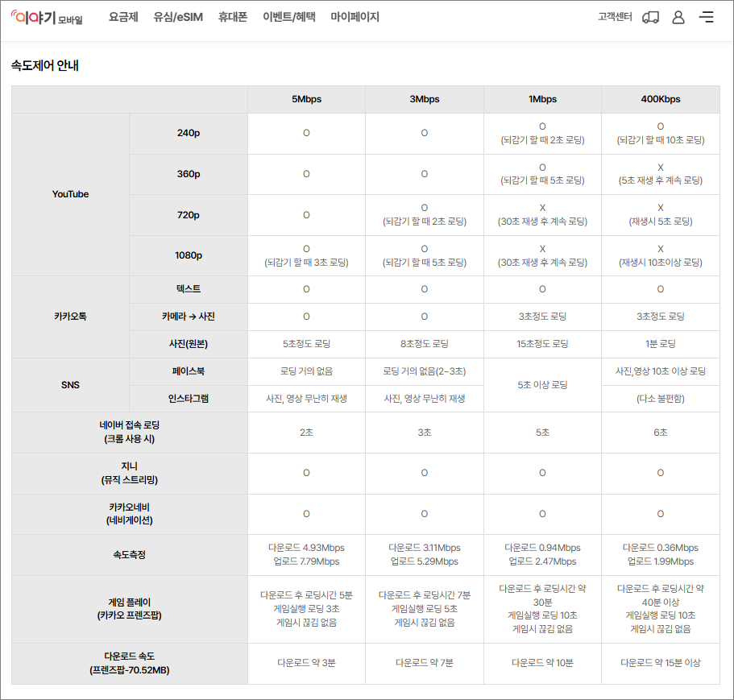Click the 카카오네비 (네비게이션) row label
Image resolution: width=734 pixels, height=700 pixels.
129,514
